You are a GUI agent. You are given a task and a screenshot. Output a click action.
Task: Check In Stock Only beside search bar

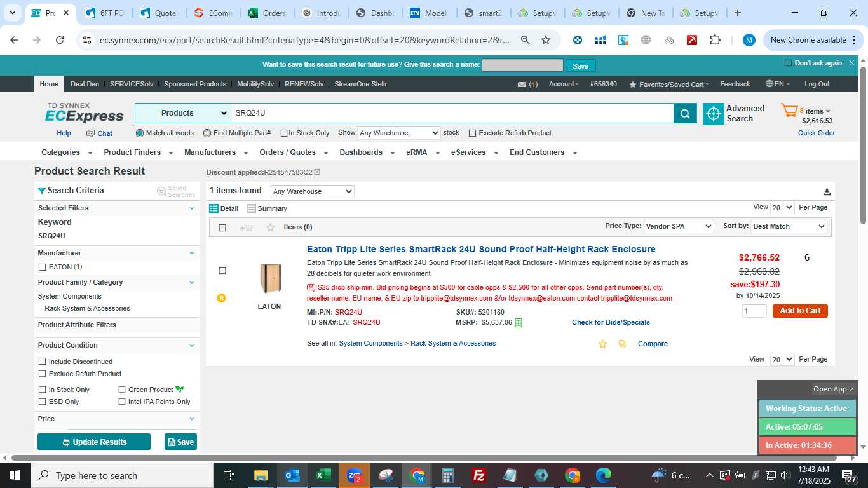pos(284,133)
